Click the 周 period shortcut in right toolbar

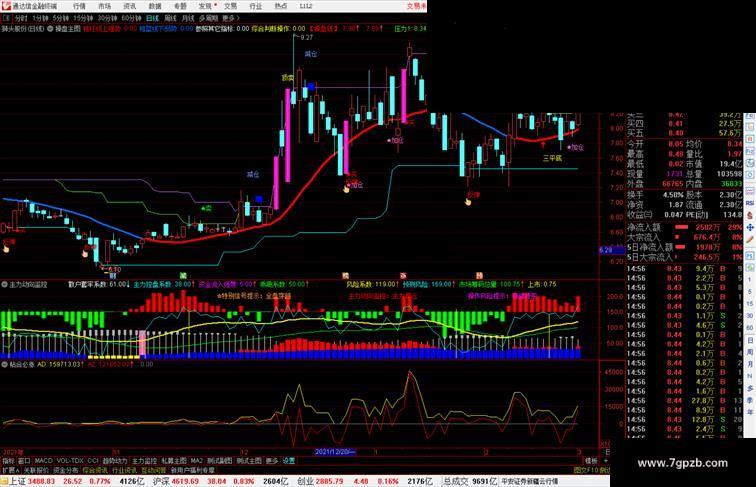click(750, 352)
